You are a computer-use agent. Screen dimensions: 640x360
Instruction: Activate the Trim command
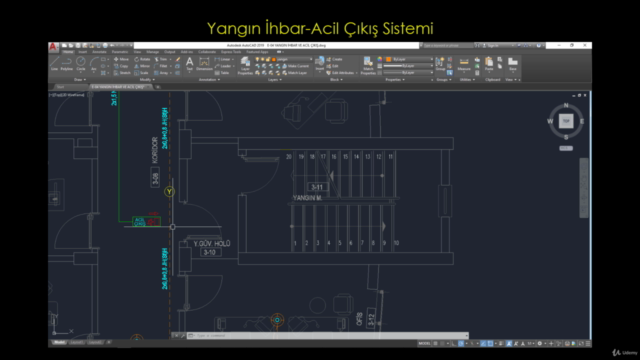pyautogui.click(x=161, y=59)
